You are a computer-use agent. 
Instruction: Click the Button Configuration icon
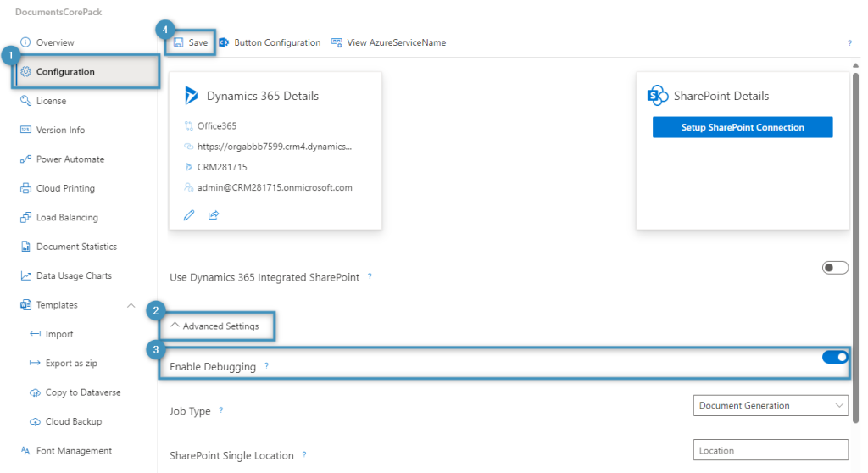click(224, 42)
